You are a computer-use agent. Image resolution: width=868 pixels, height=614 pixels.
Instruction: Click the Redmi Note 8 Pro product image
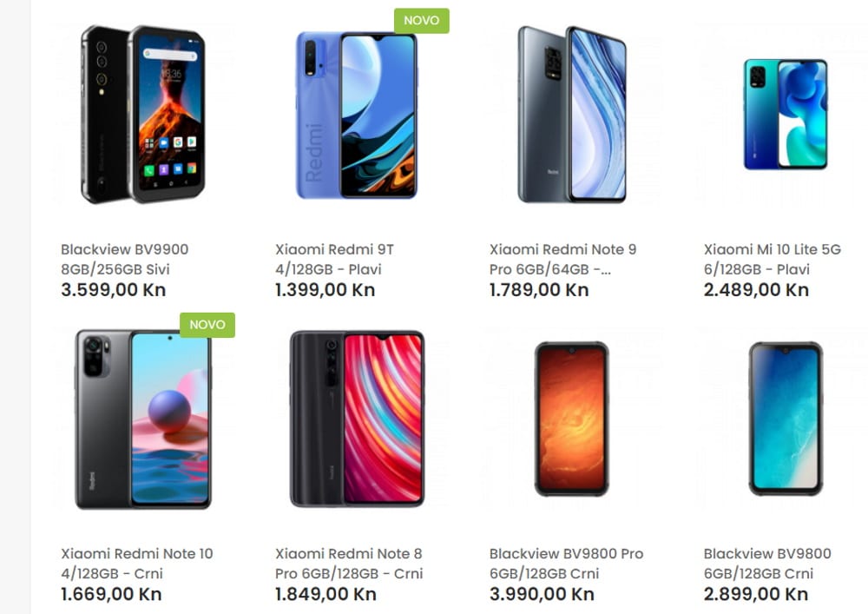pos(357,419)
